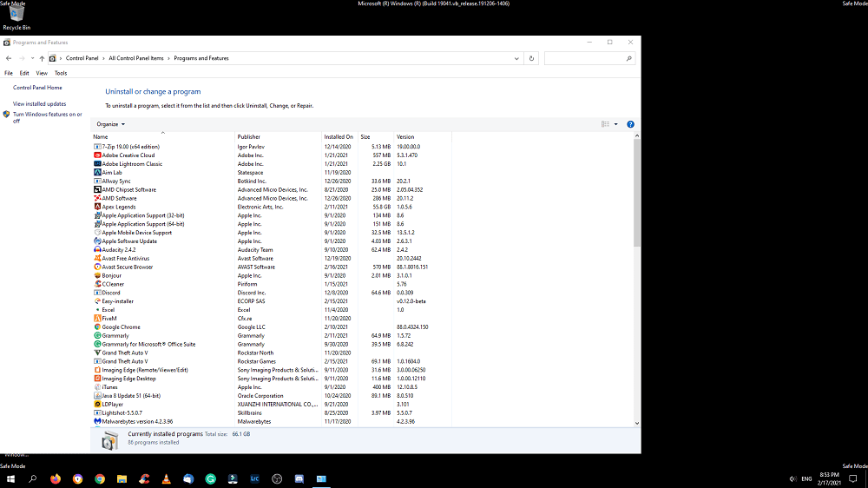Screen dimensions: 868x488
Task: Select Java 8 Update 51 (64-bit) row
Action: [x=271, y=395]
